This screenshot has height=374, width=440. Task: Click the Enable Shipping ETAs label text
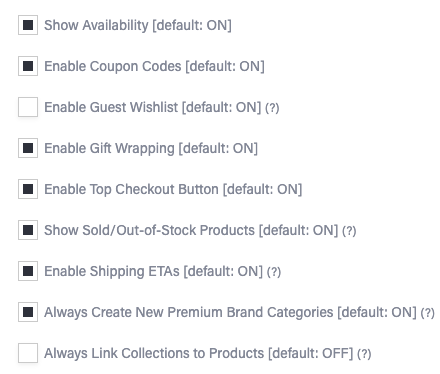[154, 271]
